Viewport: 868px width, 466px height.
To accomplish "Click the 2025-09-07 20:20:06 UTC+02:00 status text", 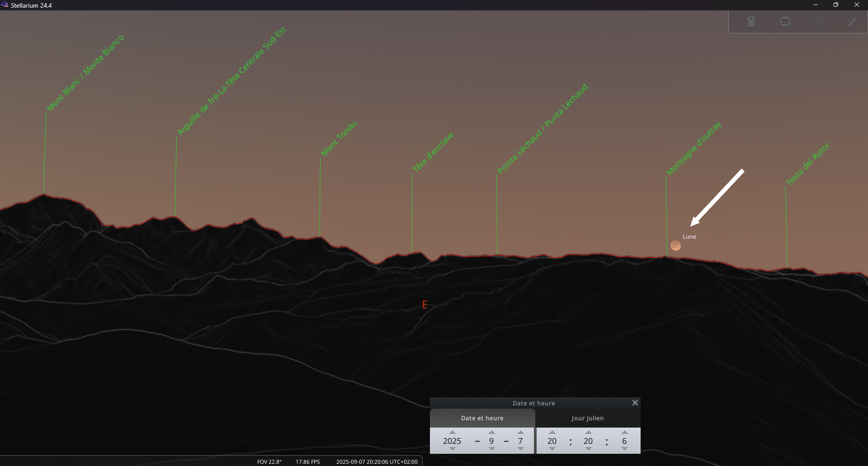I will point(377,461).
